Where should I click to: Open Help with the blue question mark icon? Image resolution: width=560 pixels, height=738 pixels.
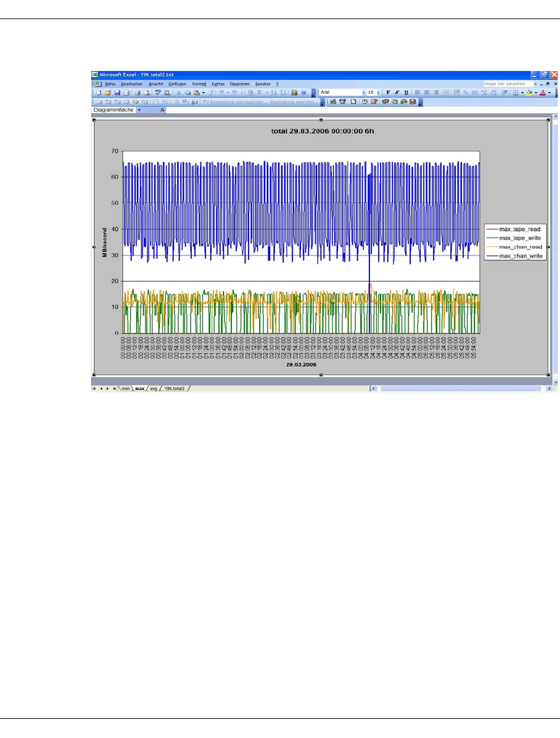(303, 93)
